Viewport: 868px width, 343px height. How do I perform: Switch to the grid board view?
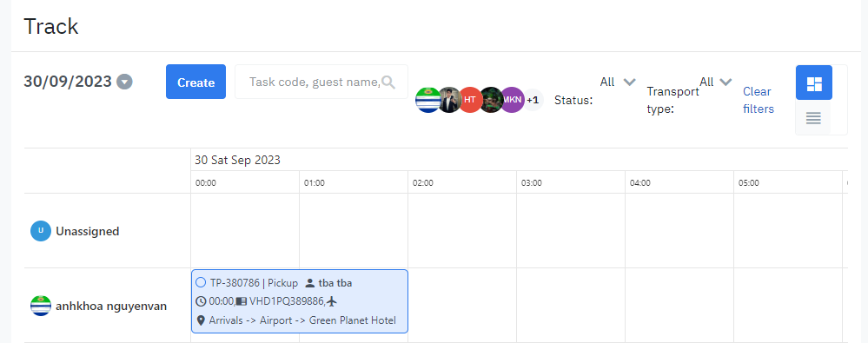(x=814, y=83)
